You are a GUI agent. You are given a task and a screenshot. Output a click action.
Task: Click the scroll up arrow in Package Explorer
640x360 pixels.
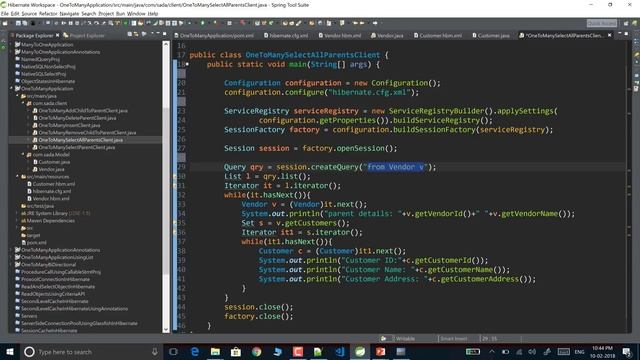pos(166,44)
